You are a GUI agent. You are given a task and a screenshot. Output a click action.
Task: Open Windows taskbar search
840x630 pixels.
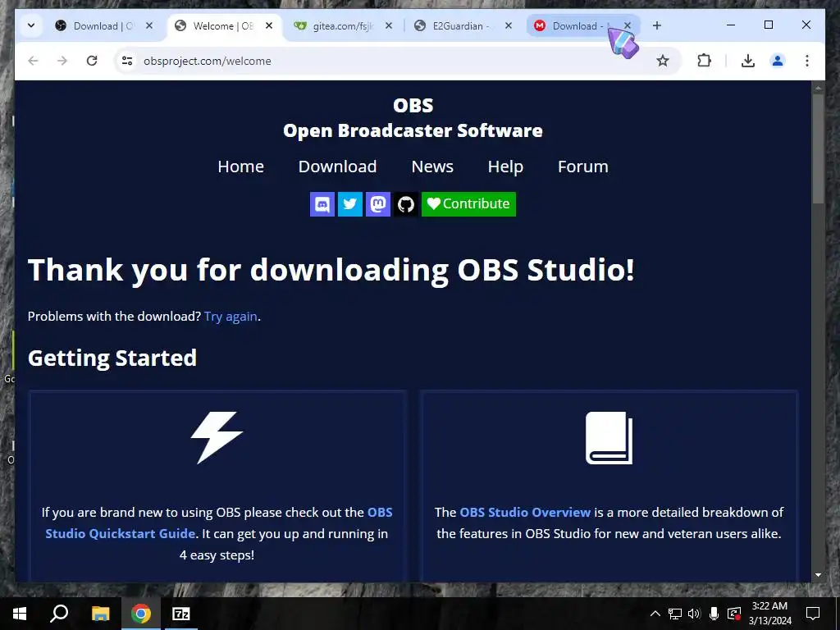click(x=59, y=614)
